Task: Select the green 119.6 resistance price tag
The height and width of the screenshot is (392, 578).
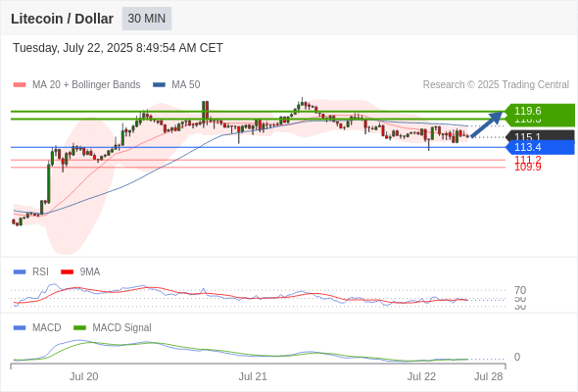Action: point(540,111)
